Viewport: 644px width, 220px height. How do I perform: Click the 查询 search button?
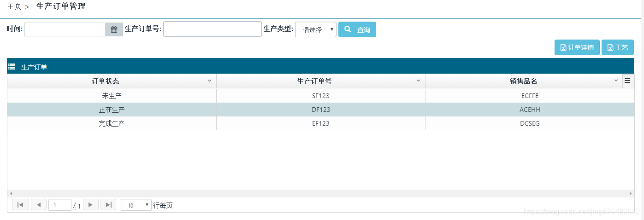tap(357, 29)
